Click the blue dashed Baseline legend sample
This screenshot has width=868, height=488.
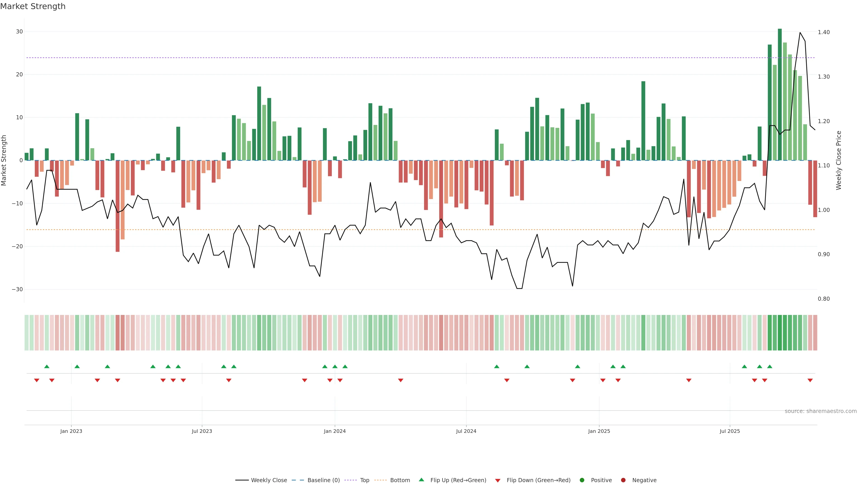coord(298,480)
